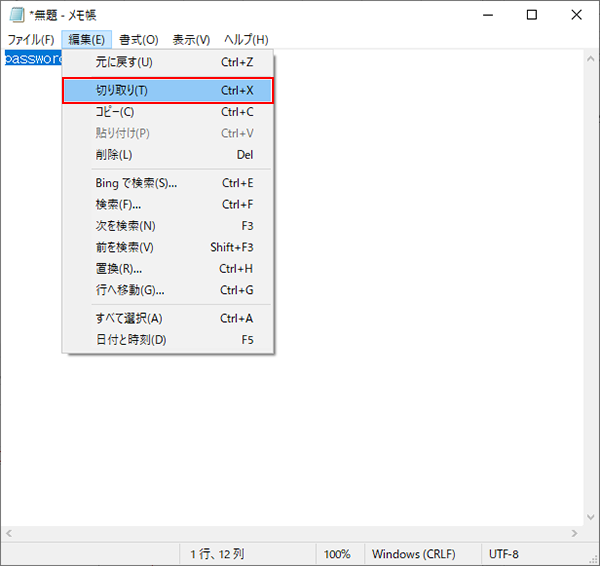Image resolution: width=600 pixels, height=566 pixels.
Task: Click the horizontal scrollbar right arrow
Action: pyautogui.click(x=573, y=534)
